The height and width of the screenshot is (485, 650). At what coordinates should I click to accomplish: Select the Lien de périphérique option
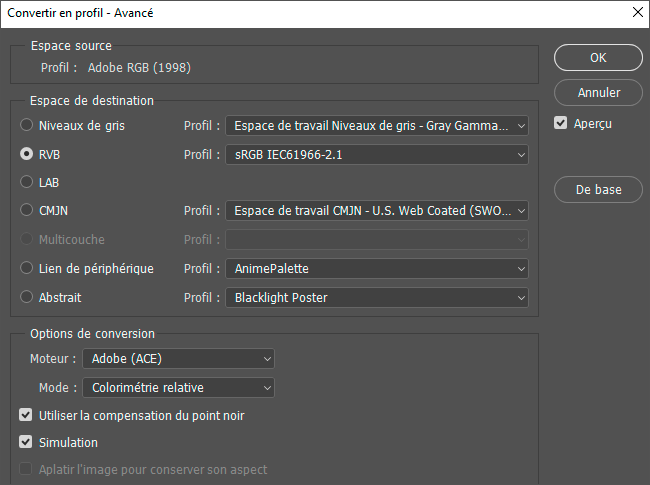[x=27, y=269]
